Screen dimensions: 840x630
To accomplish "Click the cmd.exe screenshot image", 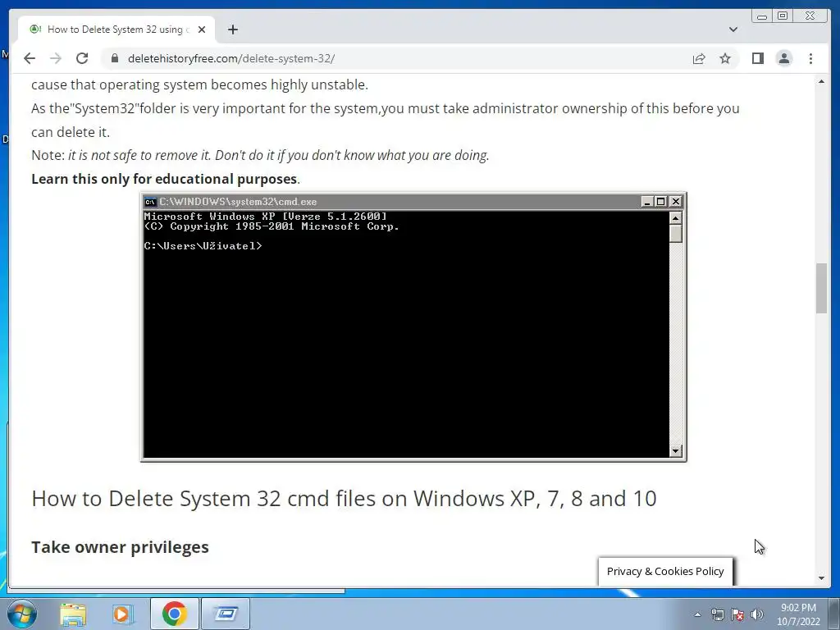I will 413,326.
